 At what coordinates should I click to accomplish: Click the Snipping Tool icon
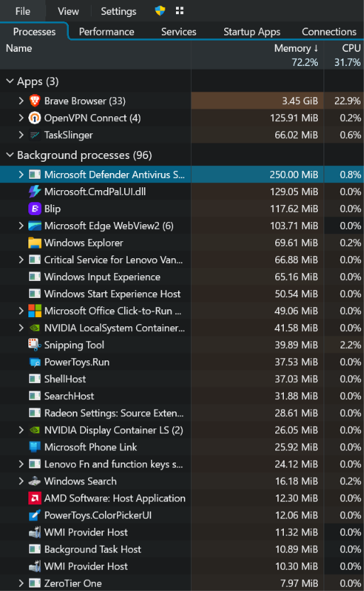pyautogui.click(x=35, y=345)
